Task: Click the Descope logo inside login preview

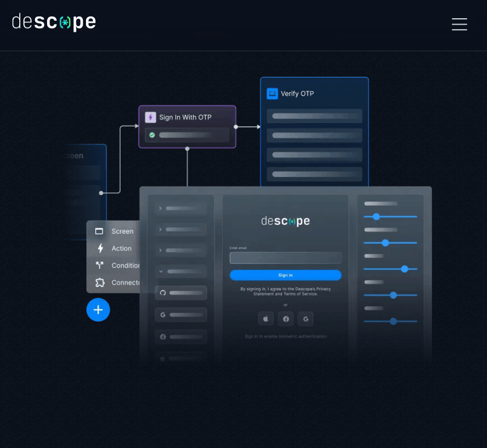Action: [x=285, y=221]
